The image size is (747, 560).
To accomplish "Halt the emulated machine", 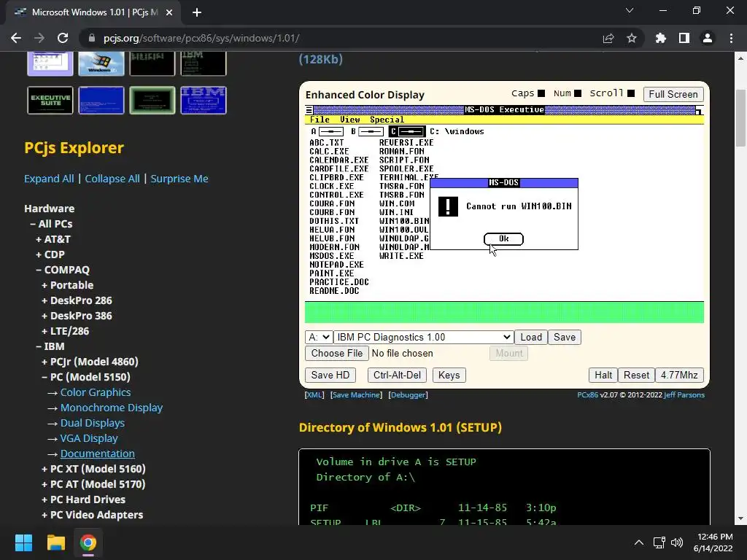I will tap(603, 376).
